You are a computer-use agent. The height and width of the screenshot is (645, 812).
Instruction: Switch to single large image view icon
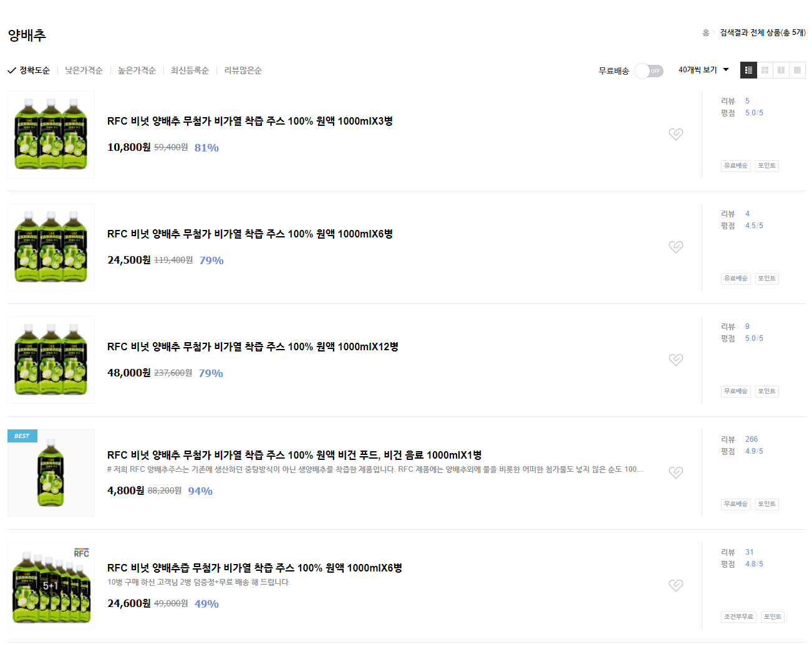797,70
